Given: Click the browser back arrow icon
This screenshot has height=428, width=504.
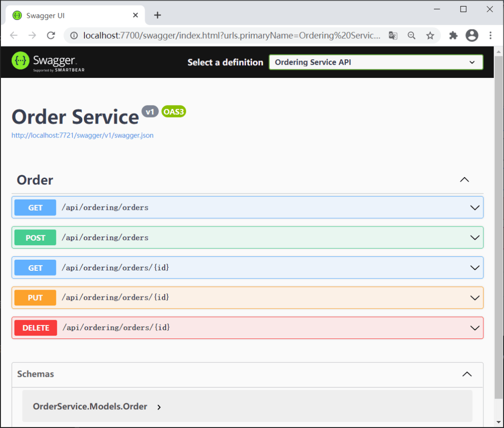Looking at the screenshot, I should tap(14, 35).
